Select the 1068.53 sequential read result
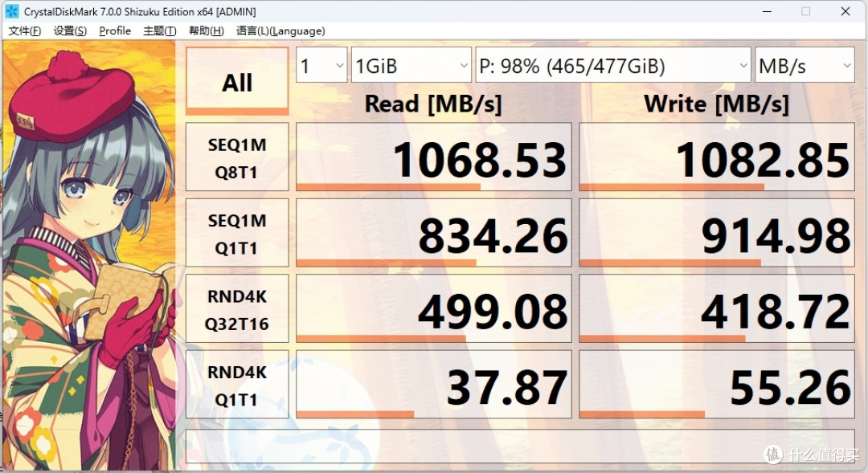Image resolution: width=868 pixels, height=473 pixels. point(434,157)
